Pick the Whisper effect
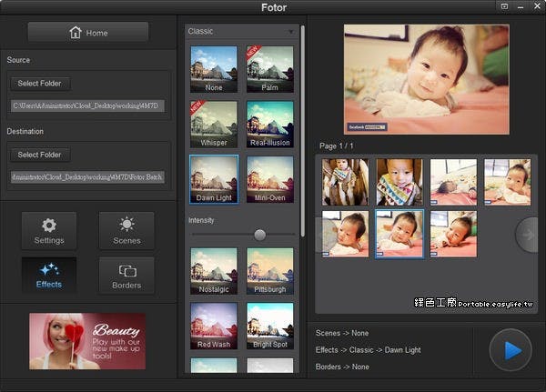Image resolution: width=546 pixels, height=392 pixels. pos(214,124)
